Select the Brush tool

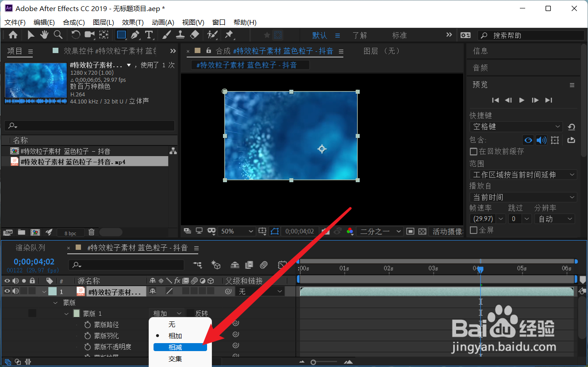(x=167, y=35)
